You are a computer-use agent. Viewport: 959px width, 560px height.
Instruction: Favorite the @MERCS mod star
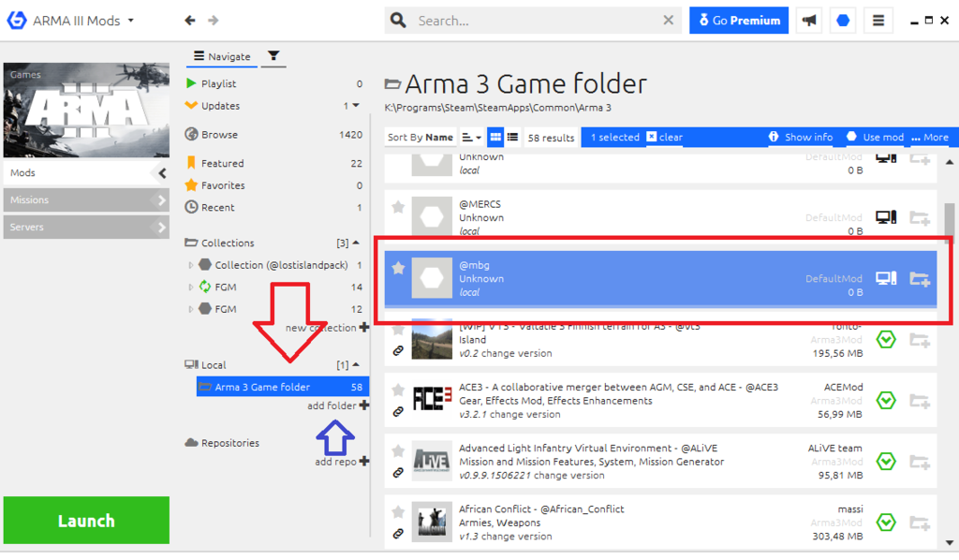tap(398, 207)
